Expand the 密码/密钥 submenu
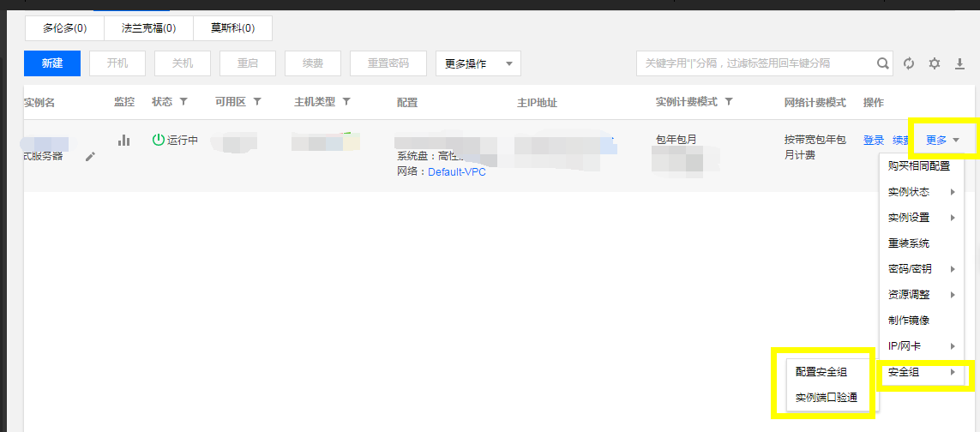980x432 pixels. click(x=921, y=269)
